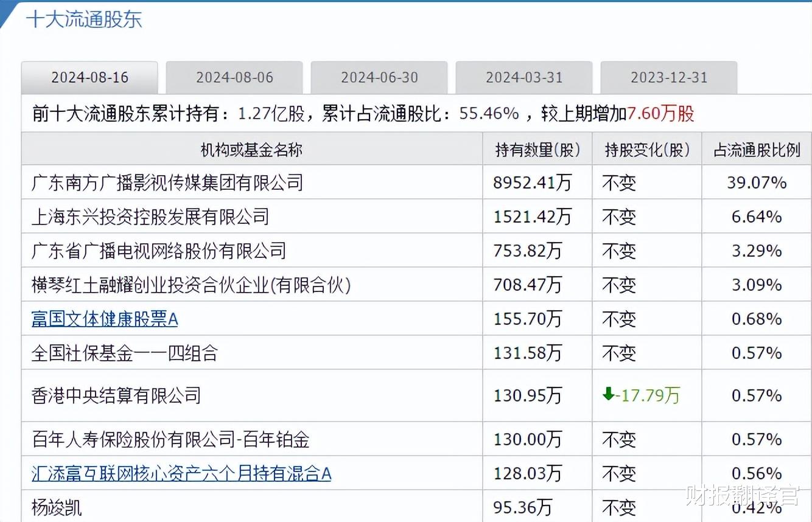Click the 占流通股比例 column header

point(757,150)
